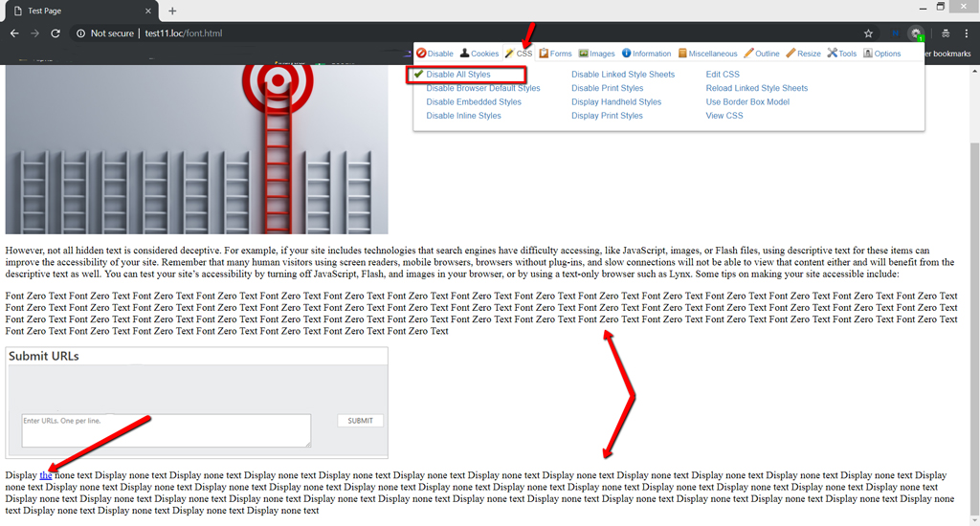
Task: Click the scrollbar up arrow
Action: pos(974,71)
